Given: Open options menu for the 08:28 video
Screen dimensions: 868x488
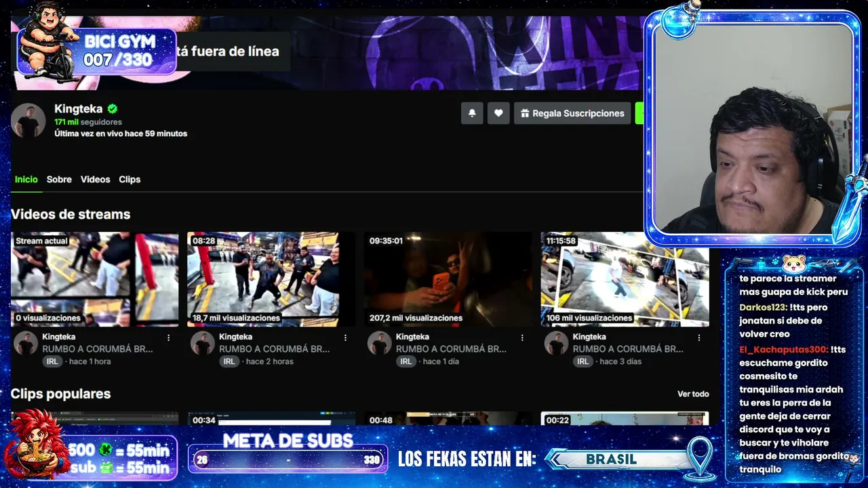Looking at the screenshot, I should (x=345, y=338).
